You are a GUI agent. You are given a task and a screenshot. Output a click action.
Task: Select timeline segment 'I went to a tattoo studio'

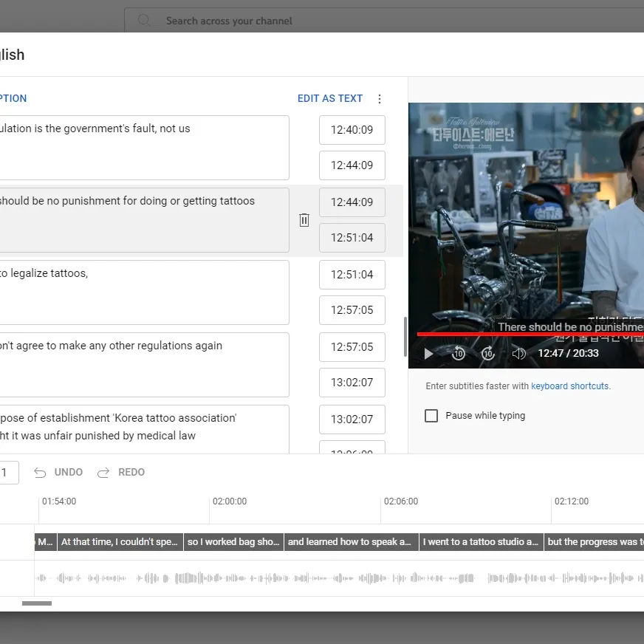point(481,542)
